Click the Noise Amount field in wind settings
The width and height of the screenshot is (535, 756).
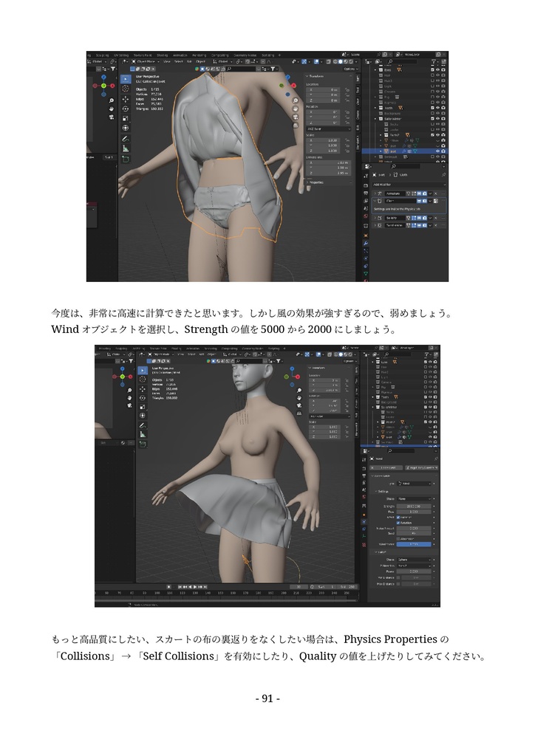click(x=413, y=529)
